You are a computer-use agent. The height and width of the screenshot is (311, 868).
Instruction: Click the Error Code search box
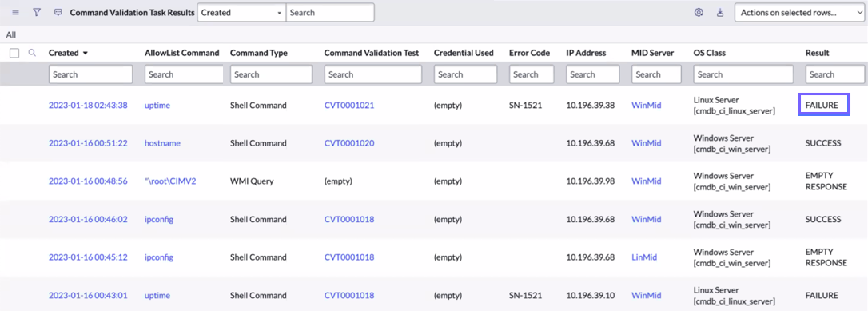[532, 74]
